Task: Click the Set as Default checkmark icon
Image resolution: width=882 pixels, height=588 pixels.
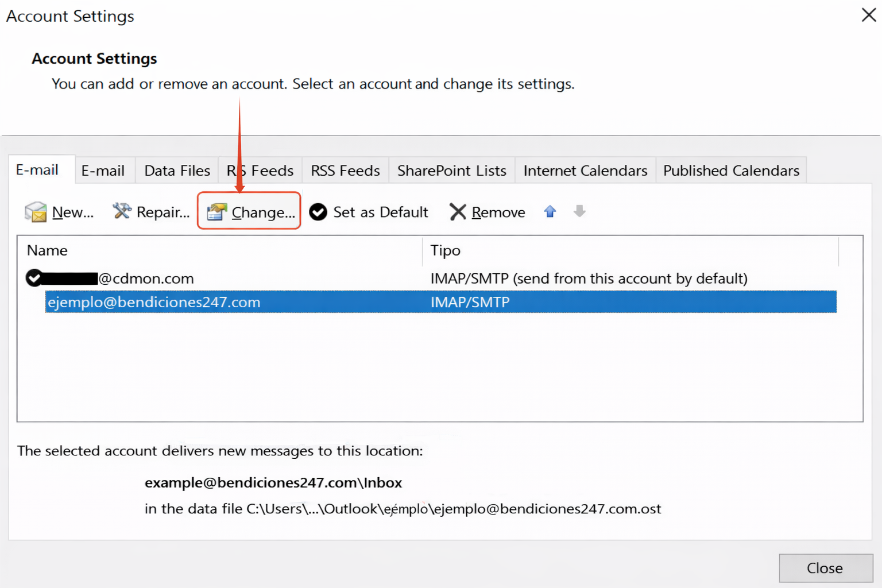Action: [x=318, y=212]
